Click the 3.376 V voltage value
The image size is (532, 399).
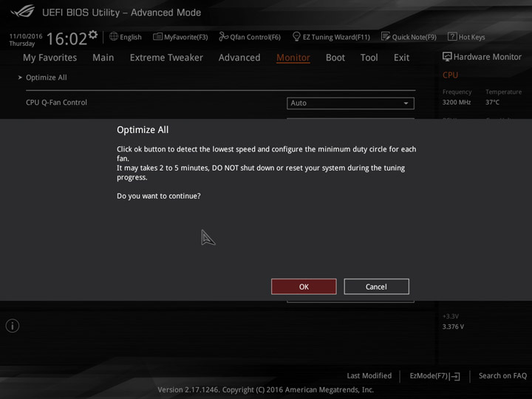click(453, 327)
